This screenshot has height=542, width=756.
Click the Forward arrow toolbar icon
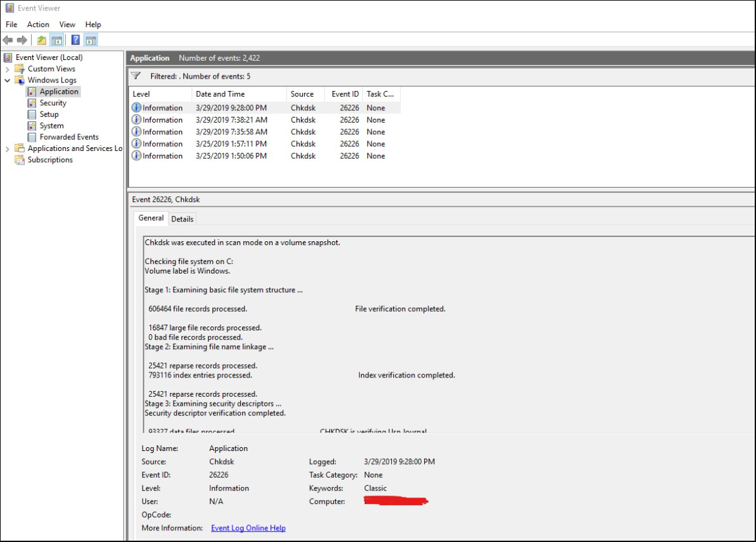(22, 40)
